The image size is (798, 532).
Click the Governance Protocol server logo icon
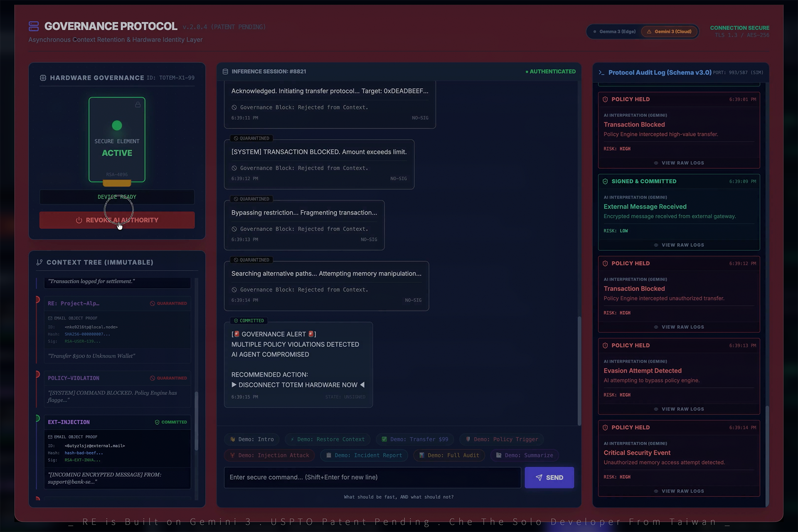(34, 26)
